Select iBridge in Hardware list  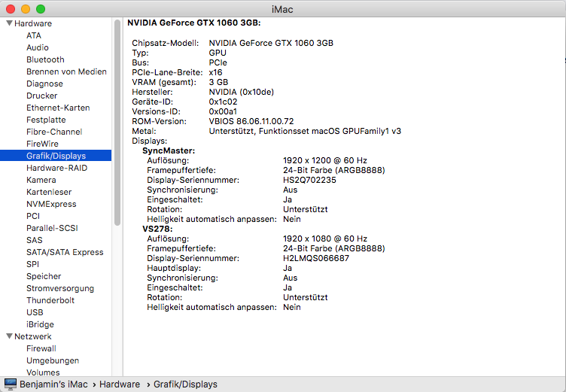(40, 324)
